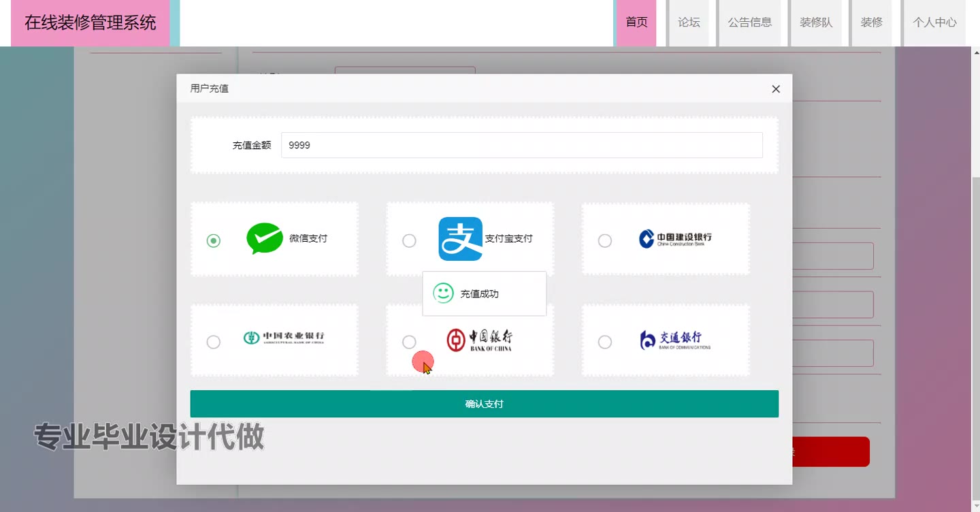
Task: Choose Bank of China radio button
Action: (409, 342)
